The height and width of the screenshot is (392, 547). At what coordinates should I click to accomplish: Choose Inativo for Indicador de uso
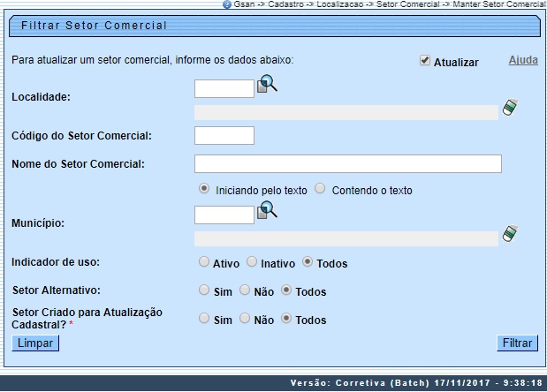click(252, 262)
